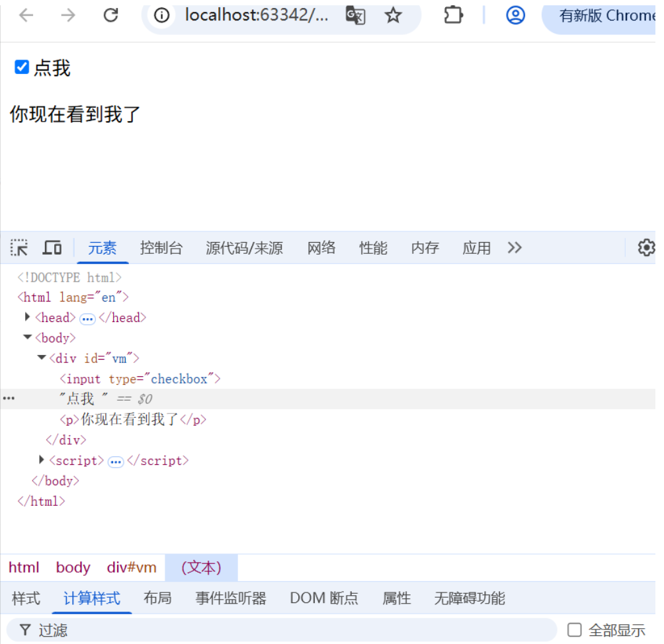Select the <input type="checkbox"> node

(140, 378)
